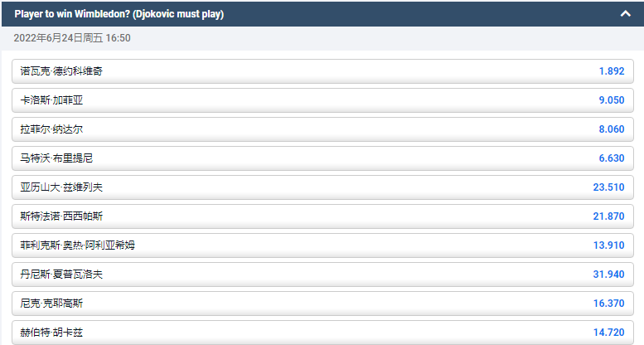Collapse the Wimbledon market with header chevron

(626, 14)
